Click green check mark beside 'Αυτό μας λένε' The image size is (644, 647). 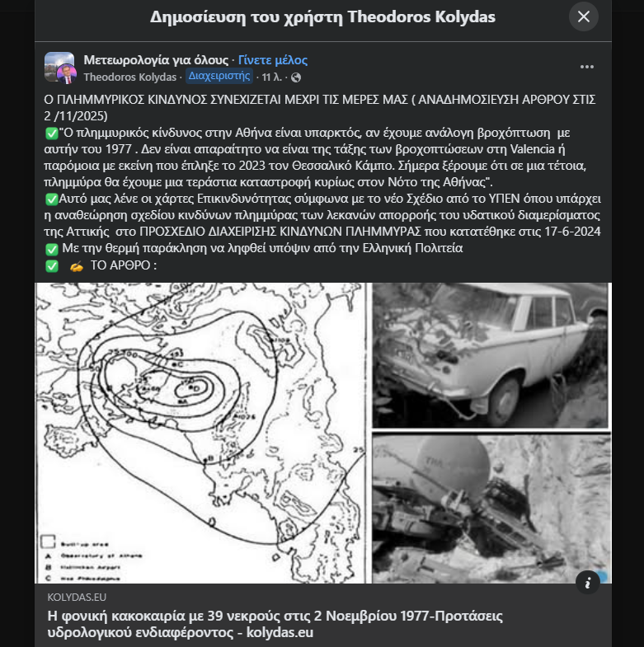(52, 199)
